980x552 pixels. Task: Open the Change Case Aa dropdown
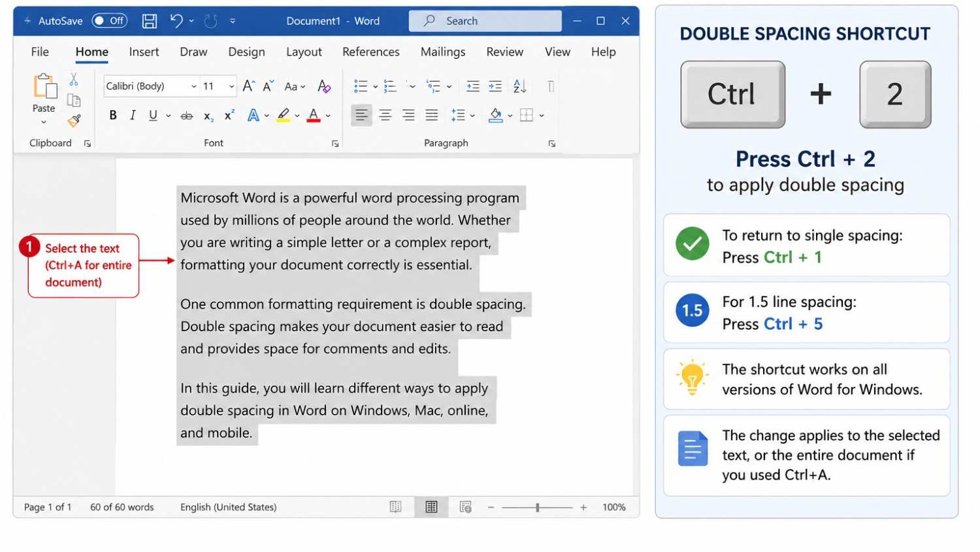pos(295,86)
